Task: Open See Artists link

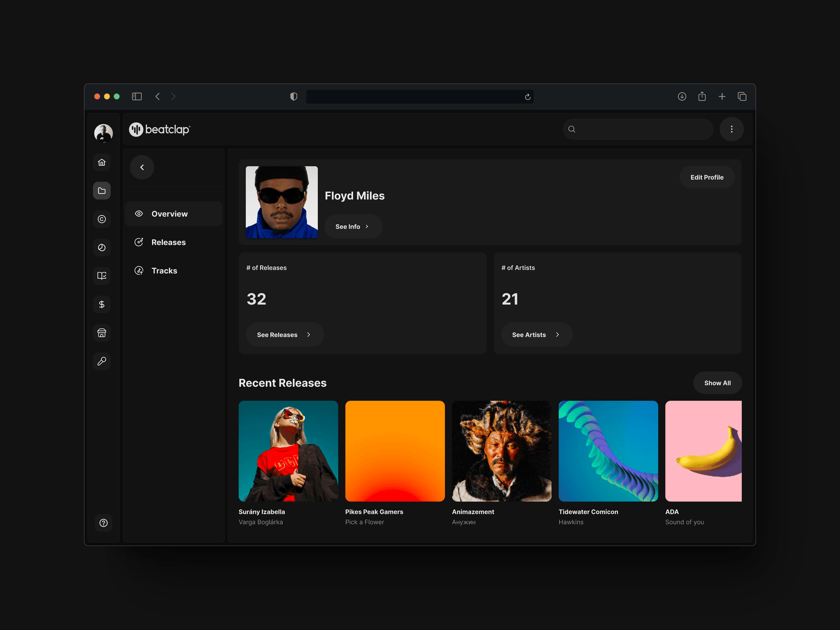Action: (x=537, y=335)
